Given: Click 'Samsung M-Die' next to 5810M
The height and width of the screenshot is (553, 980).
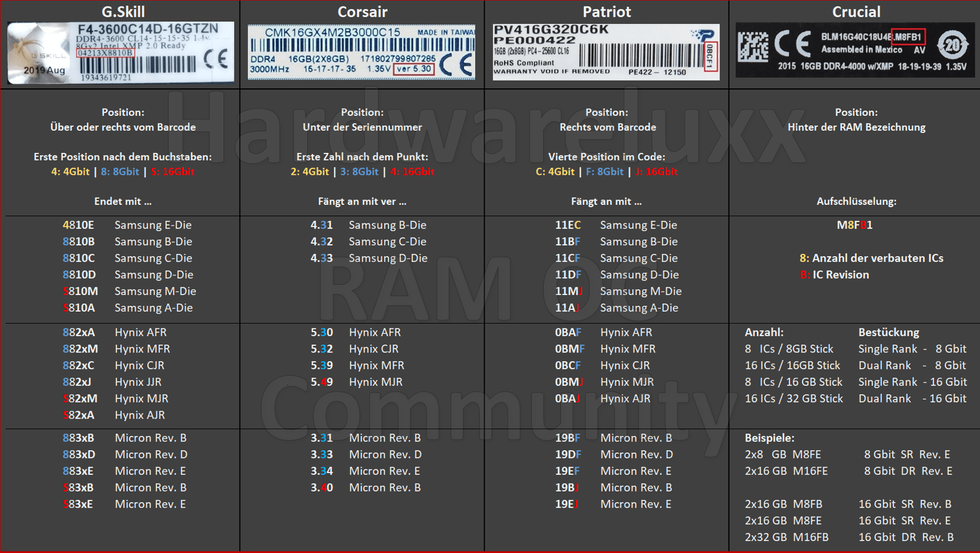Looking at the screenshot, I should tap(155, 291).
